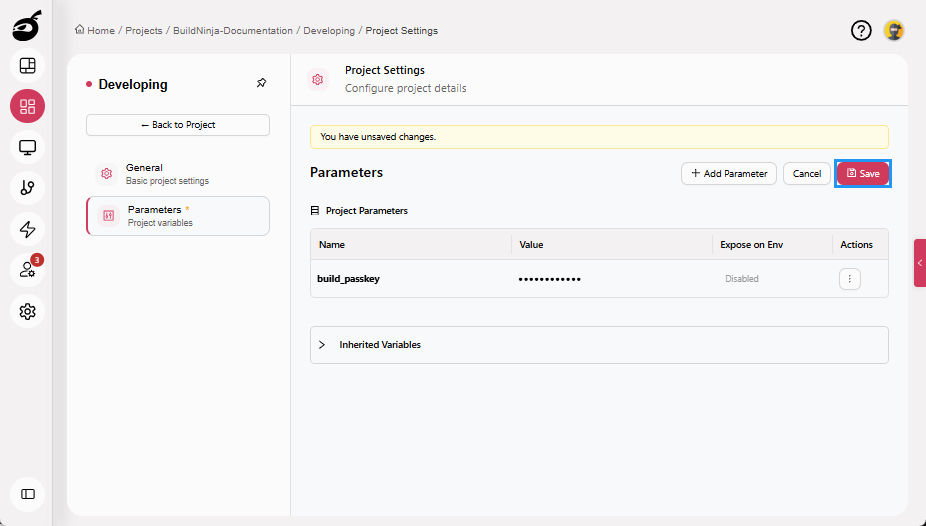The image size is (926, 526).
Task: Open Developing breadcrumb link
Action: (x=329, y=30)
